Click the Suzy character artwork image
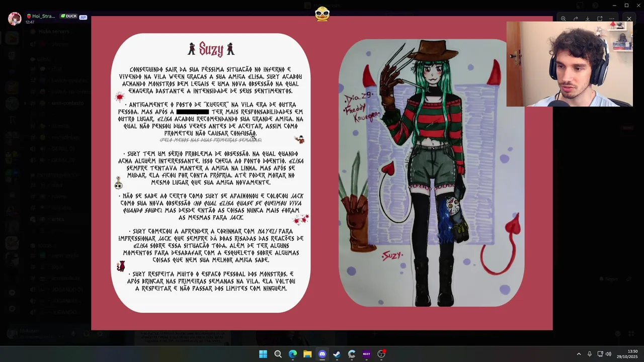This screenshot has width=644, height=362. pos(431,172)
